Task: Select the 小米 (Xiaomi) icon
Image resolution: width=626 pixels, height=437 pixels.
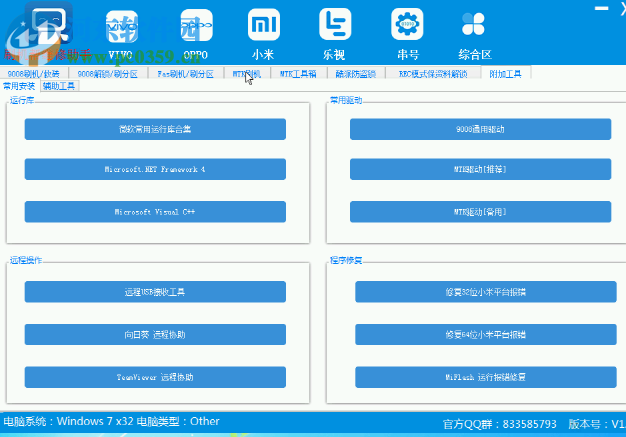Action: tap(263, 25)
